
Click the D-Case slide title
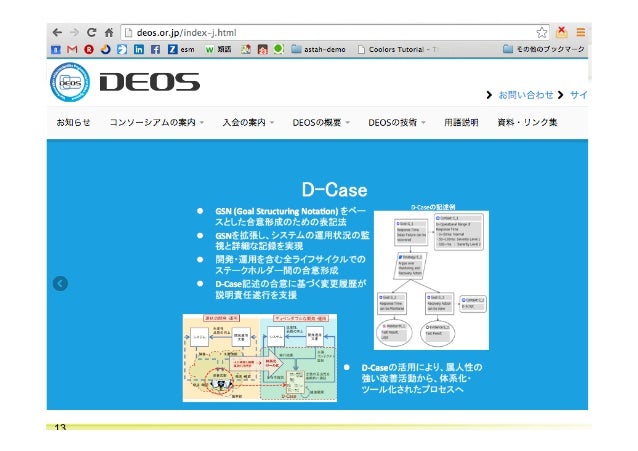click(334, 190)
